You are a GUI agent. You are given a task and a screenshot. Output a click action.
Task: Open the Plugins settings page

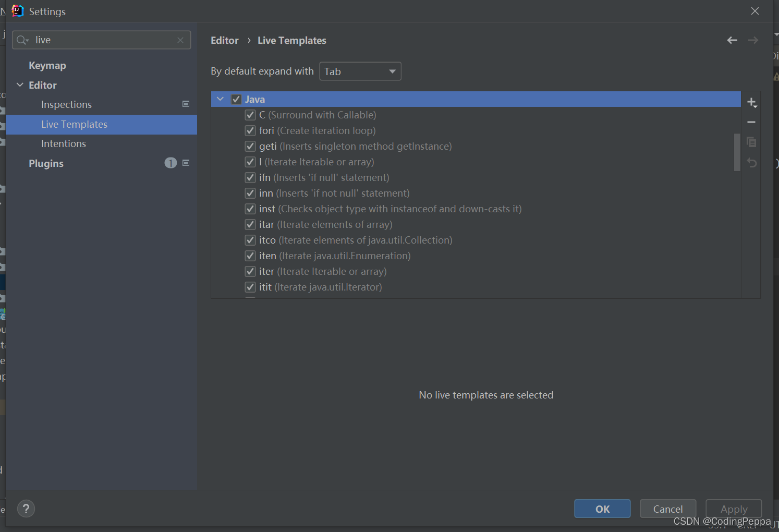tap(46, 164)
